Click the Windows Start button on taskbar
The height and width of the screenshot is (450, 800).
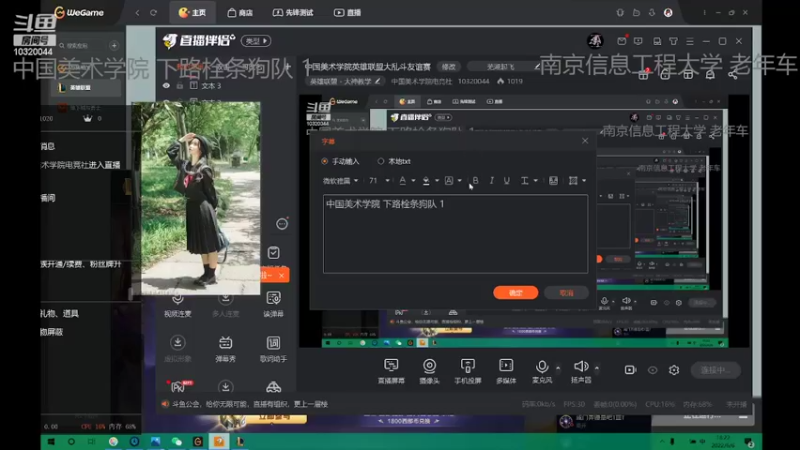pos(51,442)
